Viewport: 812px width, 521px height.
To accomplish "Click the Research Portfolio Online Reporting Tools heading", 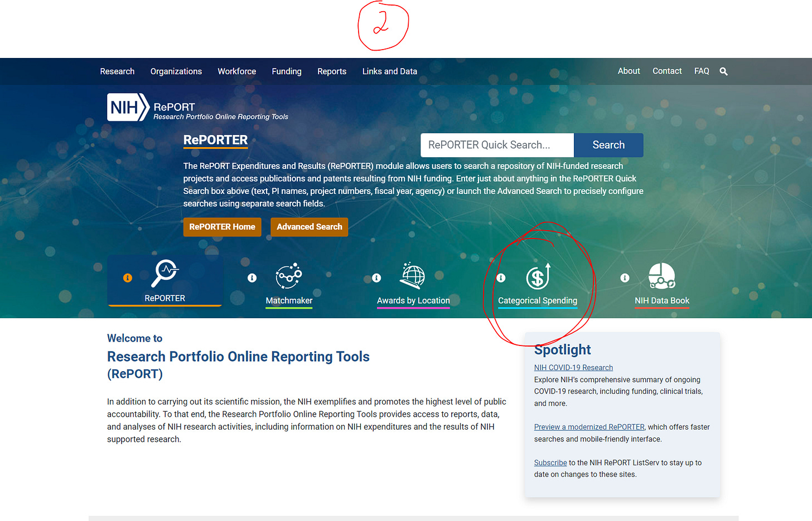I will tap(238, 357).
